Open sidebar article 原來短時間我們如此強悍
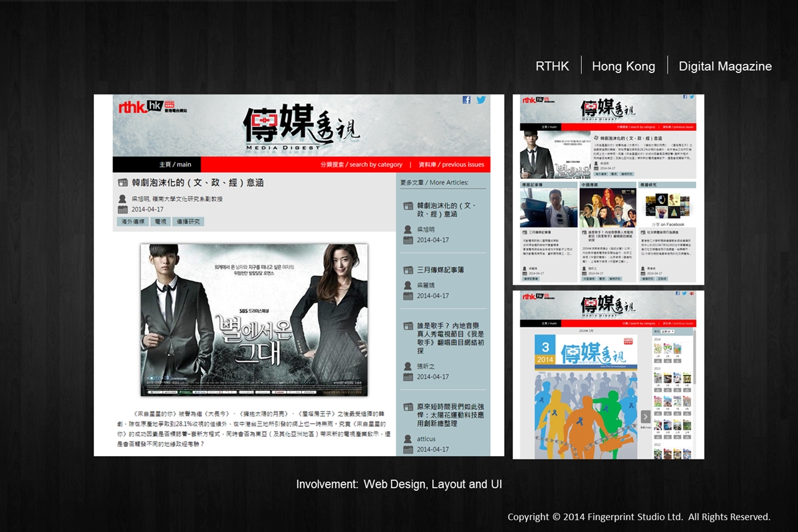 [x=450, y=414]
